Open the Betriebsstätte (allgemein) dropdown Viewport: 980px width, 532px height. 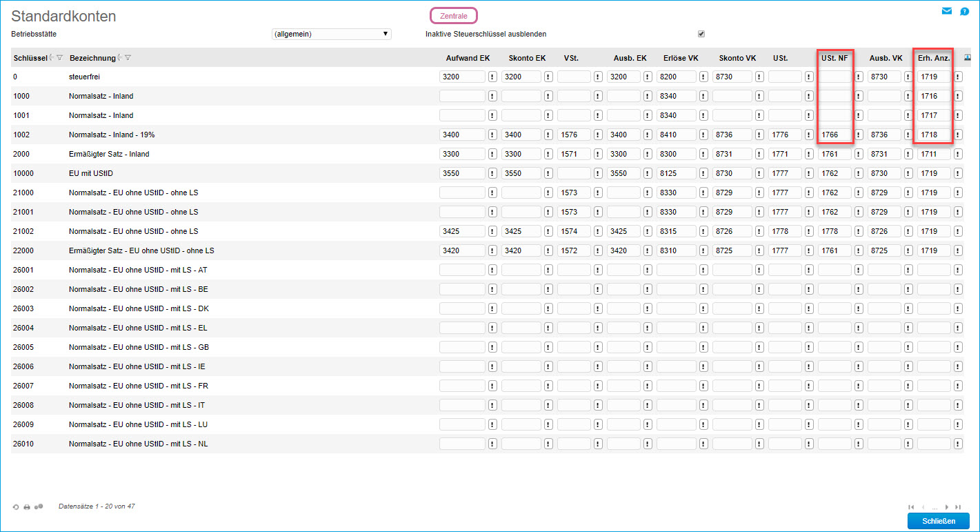332,34
